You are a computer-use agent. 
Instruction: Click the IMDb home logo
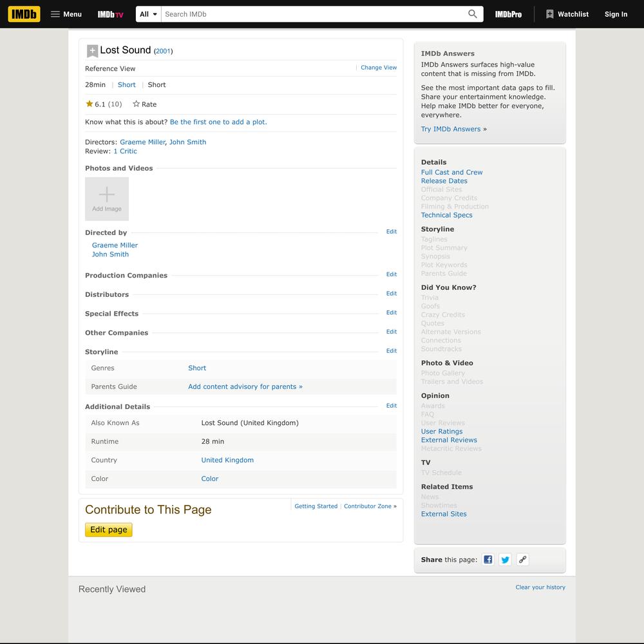click(24, 14)
